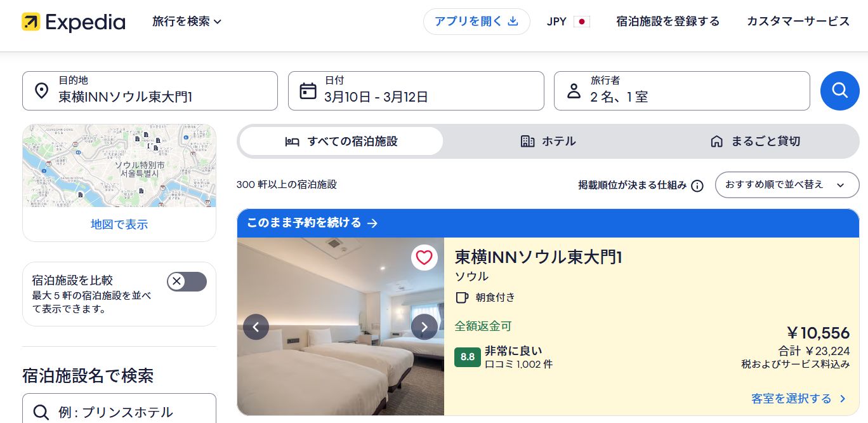Click the 地図で表示 link
Image resolution: width=868 pixels, height=423 pixels.
pyautogui.click(x=119, y=224)
